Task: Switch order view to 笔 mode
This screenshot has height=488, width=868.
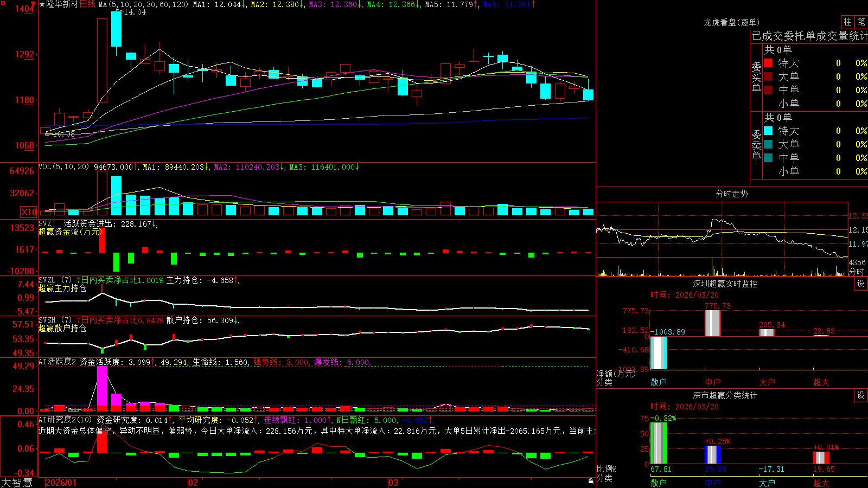Action: click(861, 22)
